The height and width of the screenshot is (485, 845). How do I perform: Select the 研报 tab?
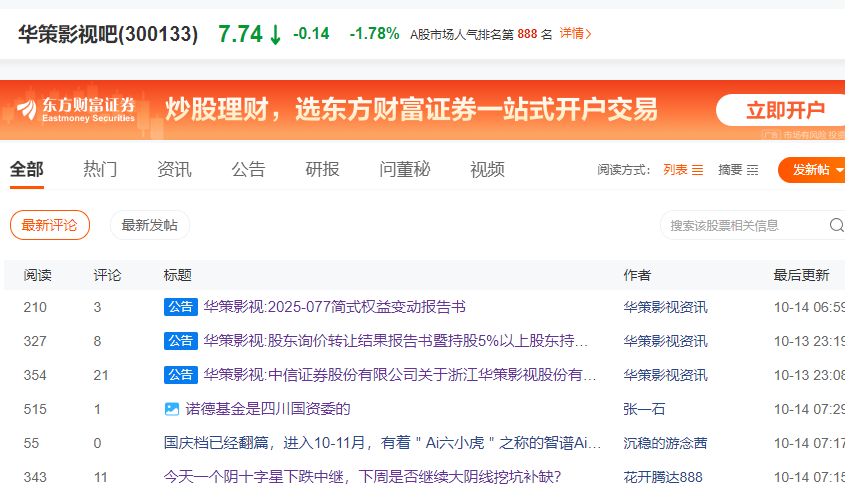(322, 169)
